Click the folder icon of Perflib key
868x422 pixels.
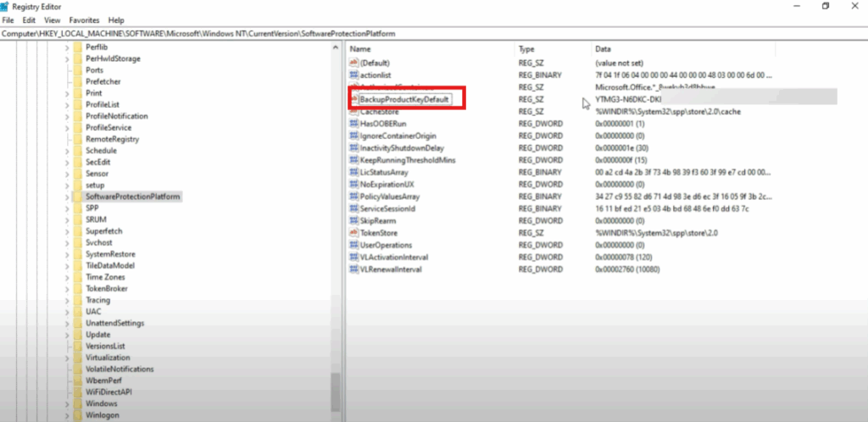pyautogui.click(x=77, y=47)
